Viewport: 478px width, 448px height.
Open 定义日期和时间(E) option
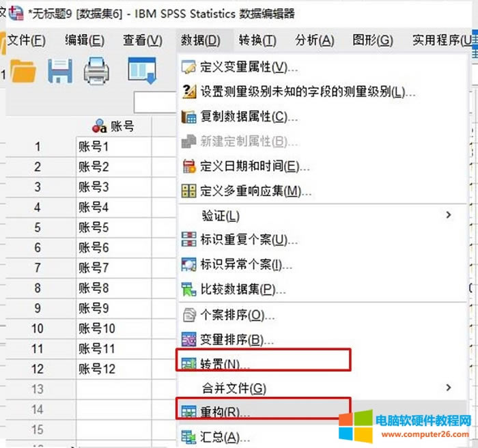click(x=255, y=166)
